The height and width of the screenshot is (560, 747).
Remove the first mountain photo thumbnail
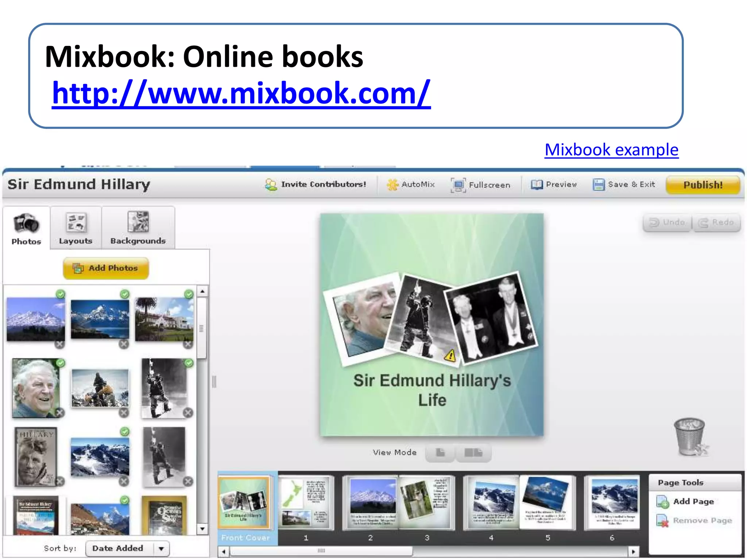click(60, 344)
